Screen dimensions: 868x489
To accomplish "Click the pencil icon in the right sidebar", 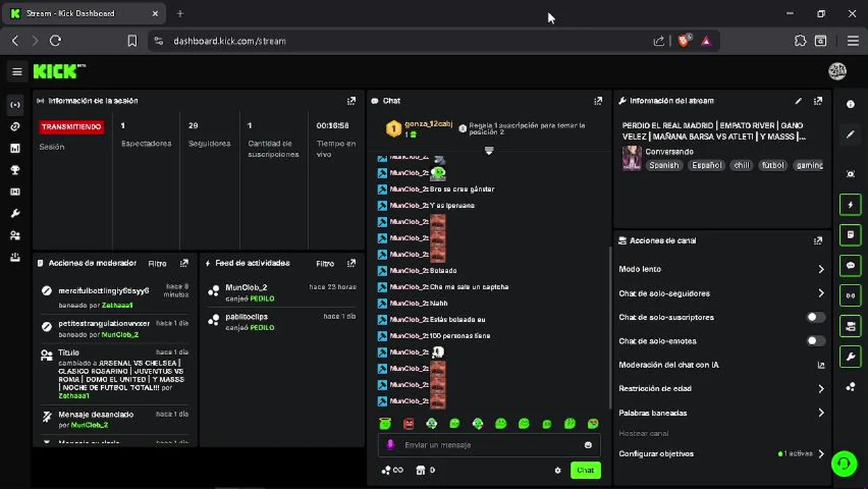I will [x=850, y=134].
